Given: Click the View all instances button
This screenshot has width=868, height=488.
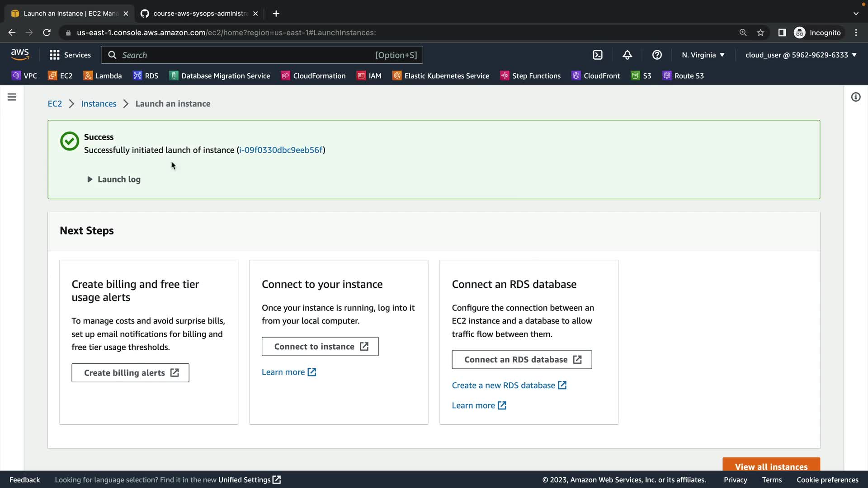Looking at the screenshot, I should pos(771,466).
